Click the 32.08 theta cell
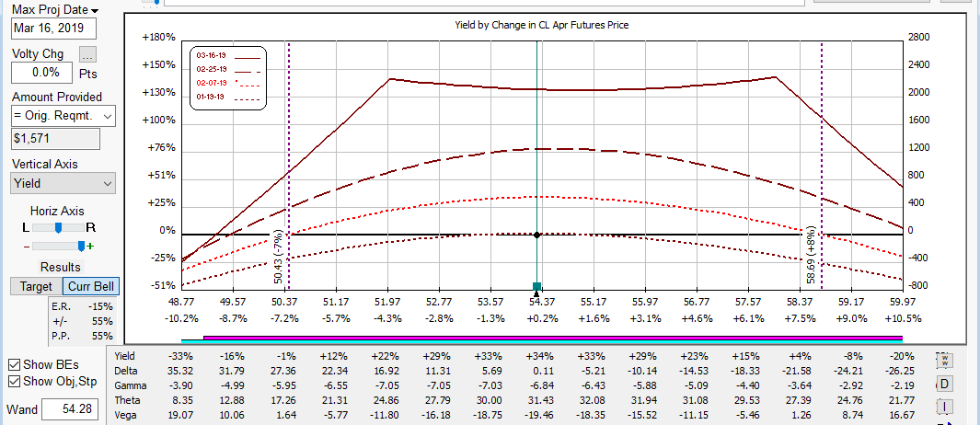The image size is (980, 425). 591,400
